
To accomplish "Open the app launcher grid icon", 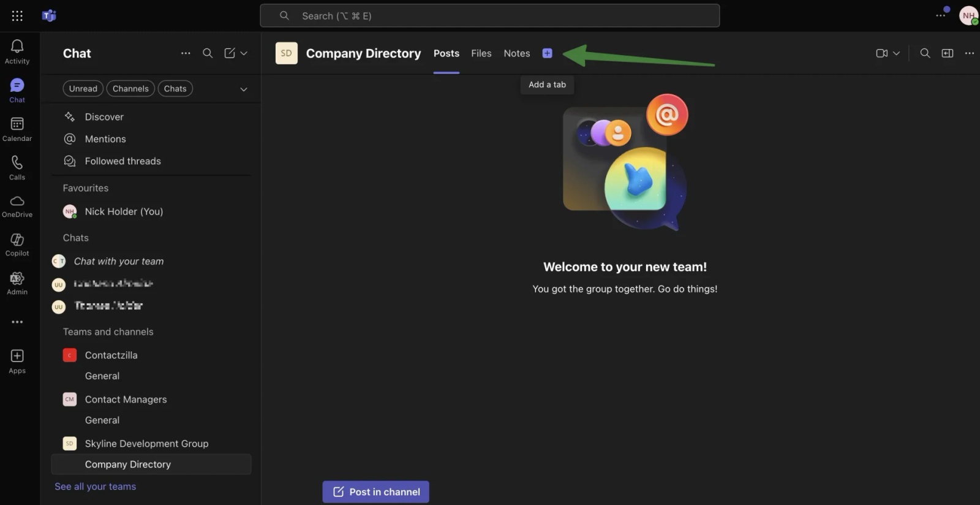I will coord(17,16).
